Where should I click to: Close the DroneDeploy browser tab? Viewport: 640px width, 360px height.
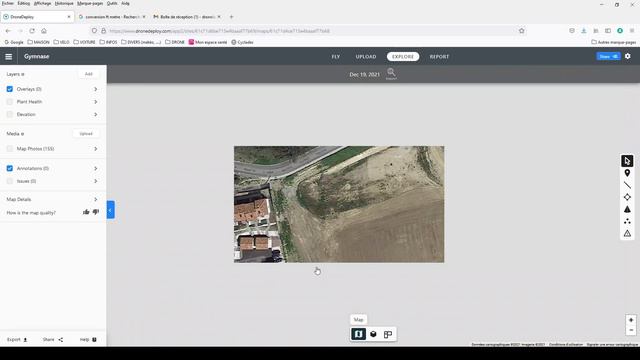tap(69, 17)
